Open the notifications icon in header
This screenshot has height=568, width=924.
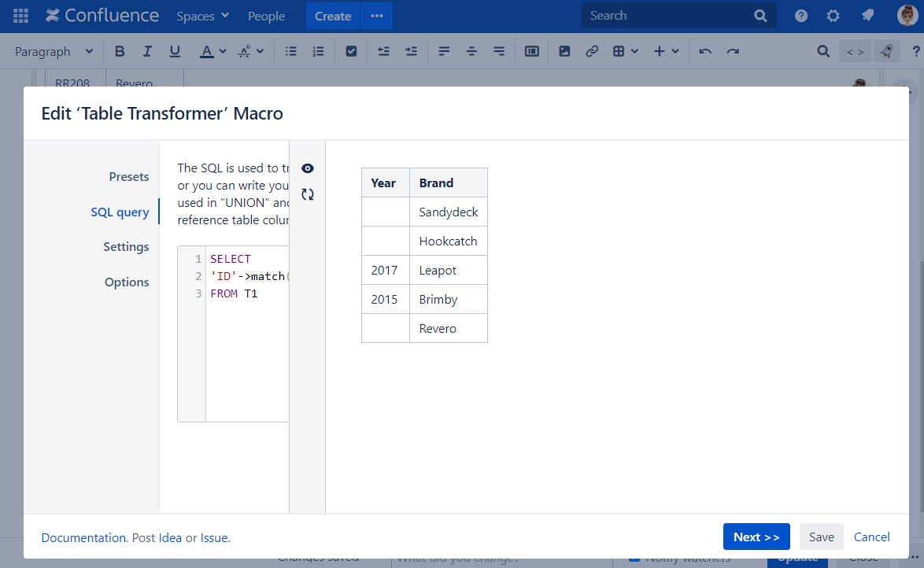click(867, 16)
